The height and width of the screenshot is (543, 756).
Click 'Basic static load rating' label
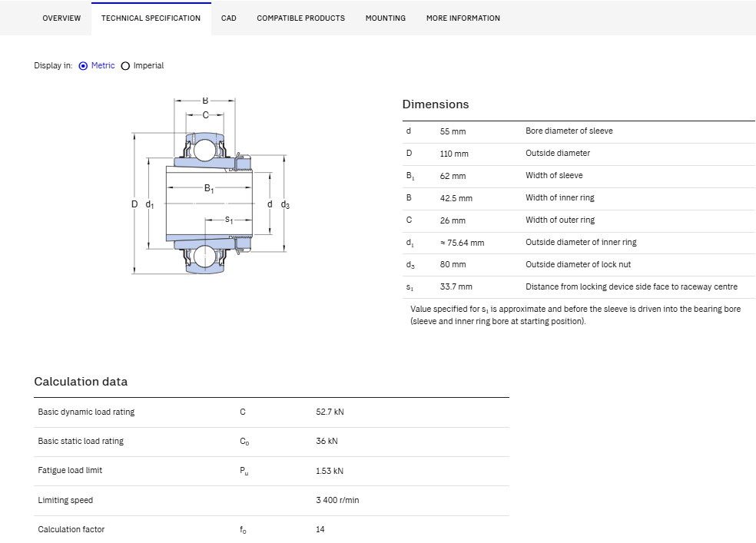[81, 442]
